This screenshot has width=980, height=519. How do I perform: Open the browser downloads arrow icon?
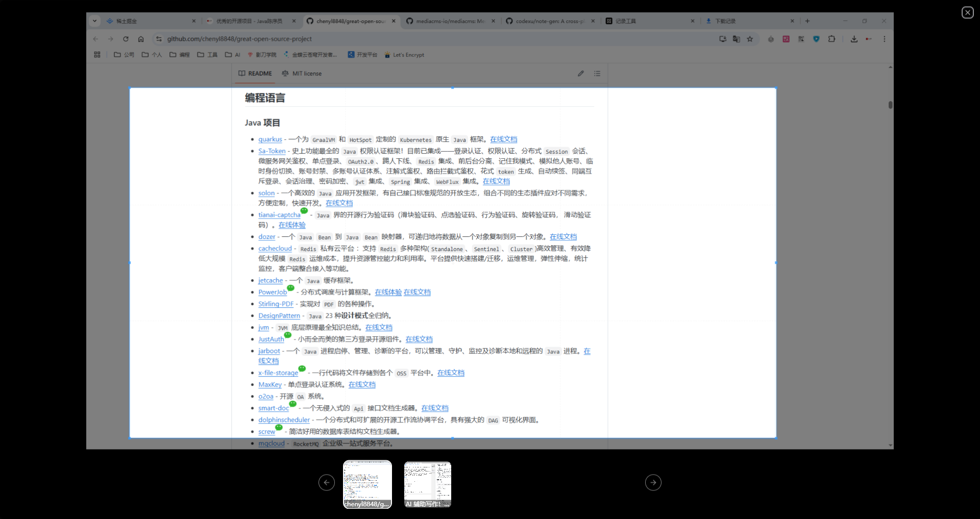(854, 39)
